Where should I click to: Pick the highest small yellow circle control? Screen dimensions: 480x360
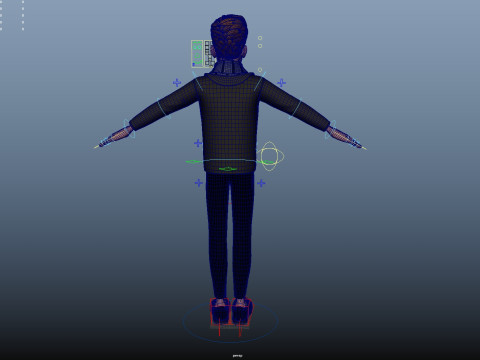point(260,38)
